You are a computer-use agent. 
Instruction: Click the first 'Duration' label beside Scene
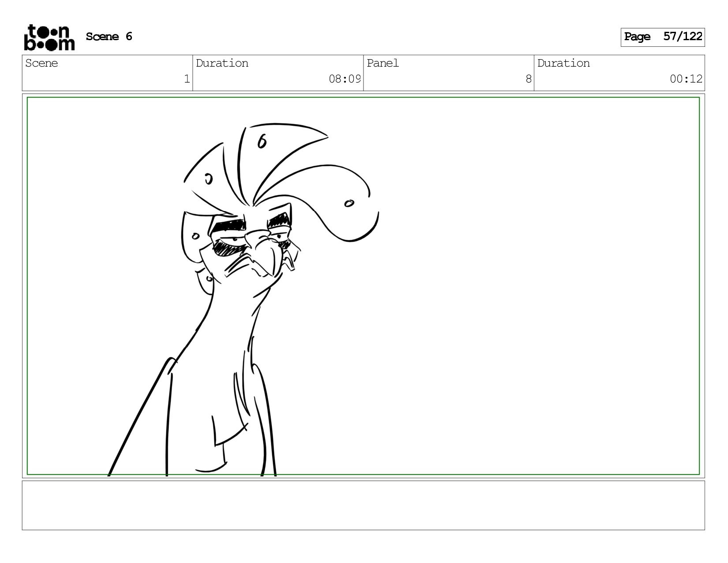(x=222, y=63)
